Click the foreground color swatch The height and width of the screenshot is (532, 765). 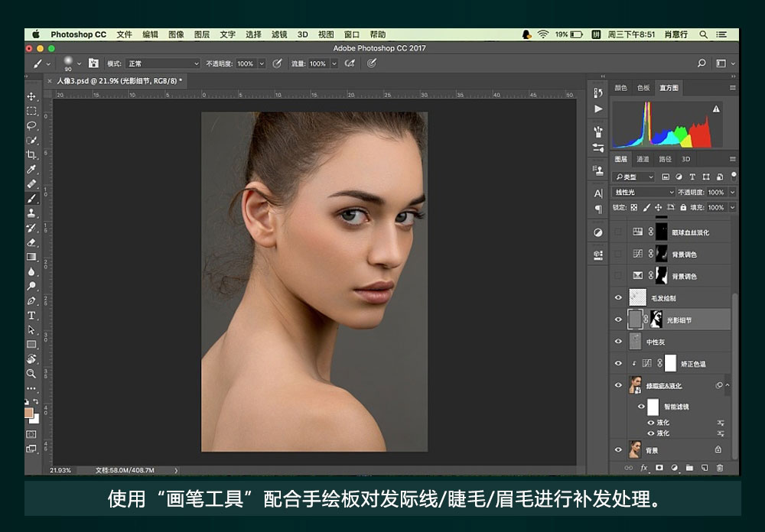[29, 413]
